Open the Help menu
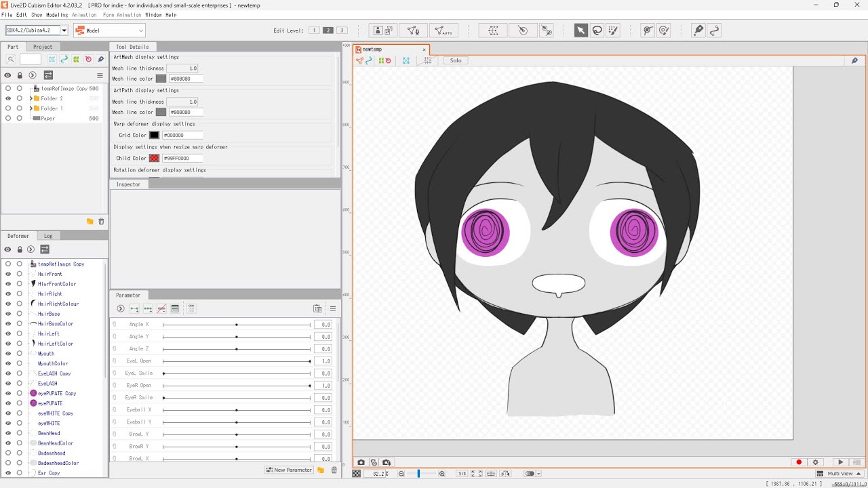868x488 pixels. point(171,15)
